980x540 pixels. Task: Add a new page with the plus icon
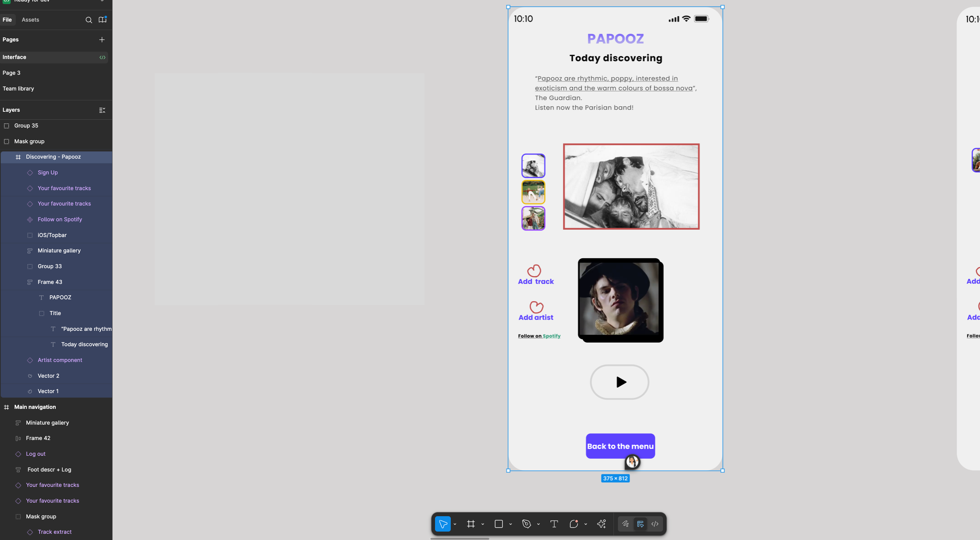click(102, 40)
